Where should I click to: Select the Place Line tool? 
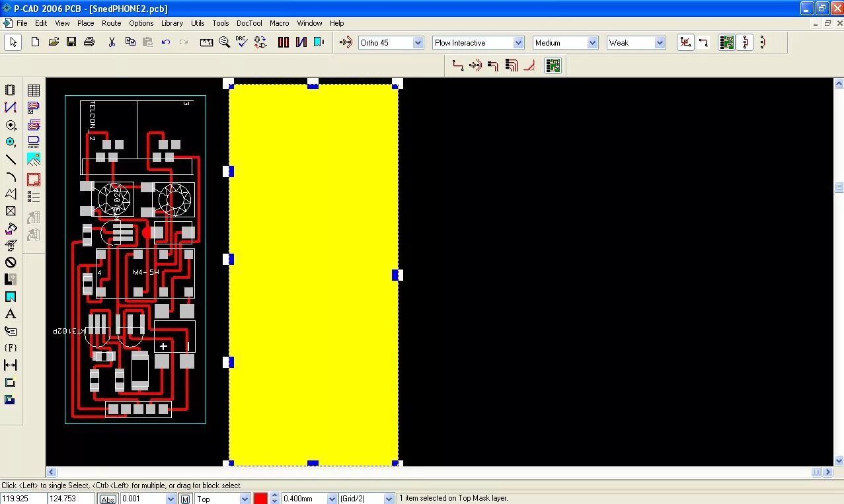pos(11,159)
